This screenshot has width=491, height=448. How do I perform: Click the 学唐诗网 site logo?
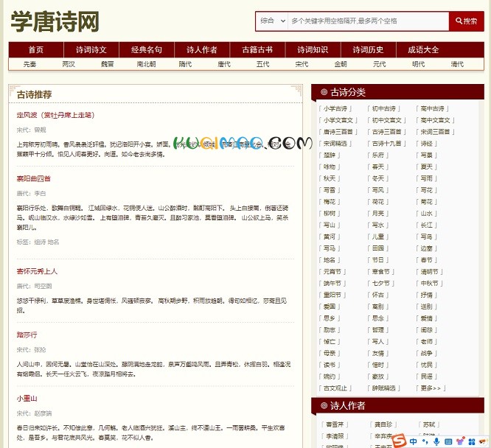point(55,21)
